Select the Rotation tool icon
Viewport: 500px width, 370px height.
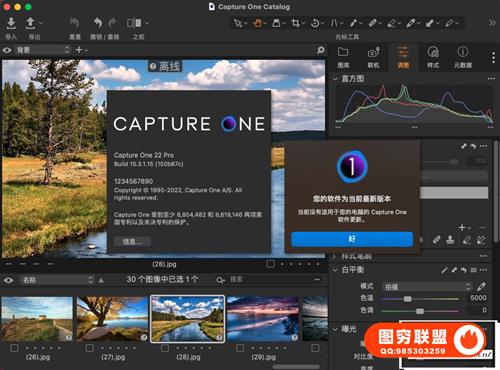coord(314,23)
